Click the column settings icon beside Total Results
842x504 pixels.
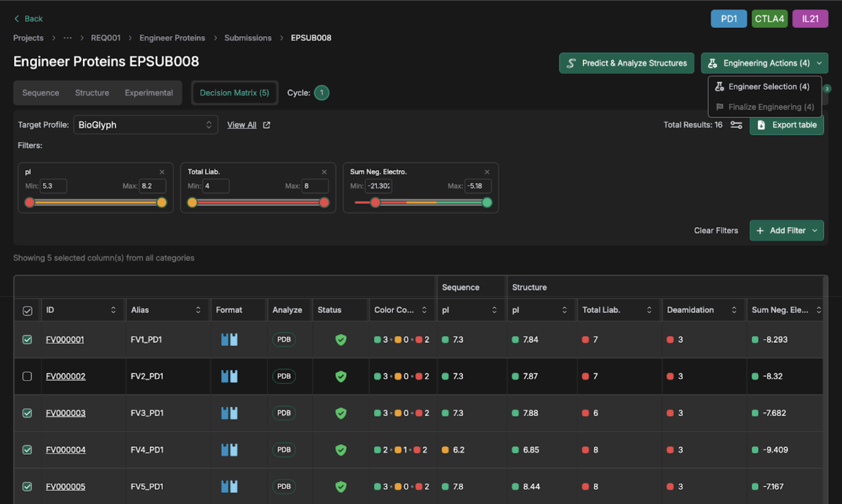pyautogui.click(x=736, y=125)
